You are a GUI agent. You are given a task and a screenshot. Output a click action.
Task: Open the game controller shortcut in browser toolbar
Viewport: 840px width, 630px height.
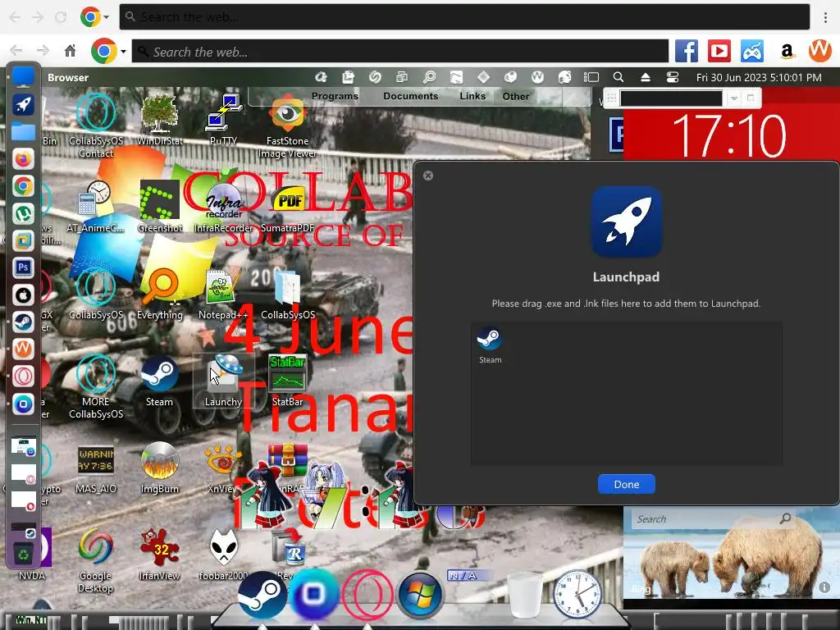click(752, 52)
